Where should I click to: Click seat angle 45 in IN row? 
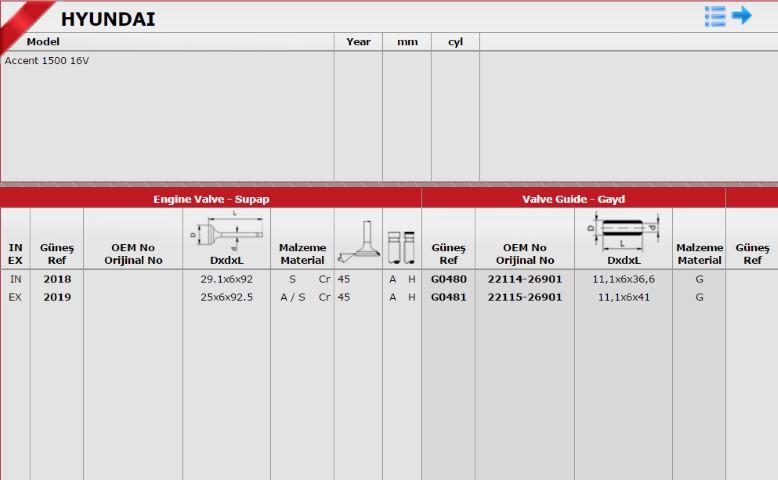[x=343, y=279]
